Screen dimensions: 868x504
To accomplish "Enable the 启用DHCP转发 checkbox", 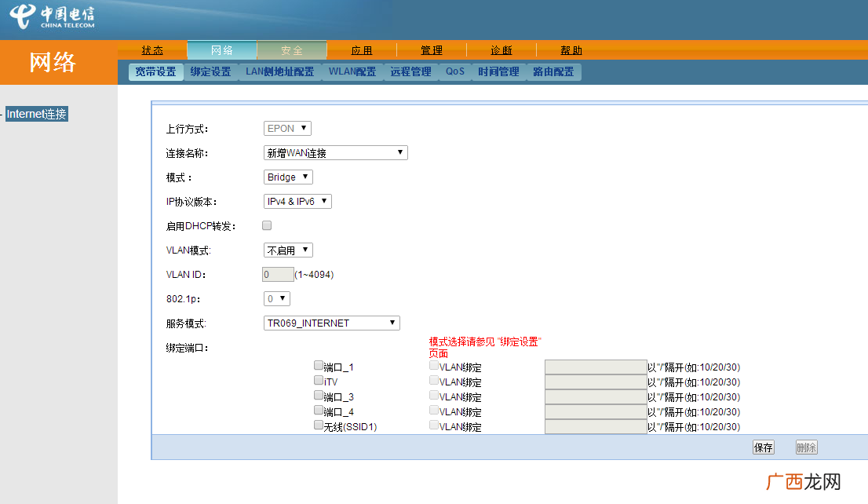I will 267,225.
